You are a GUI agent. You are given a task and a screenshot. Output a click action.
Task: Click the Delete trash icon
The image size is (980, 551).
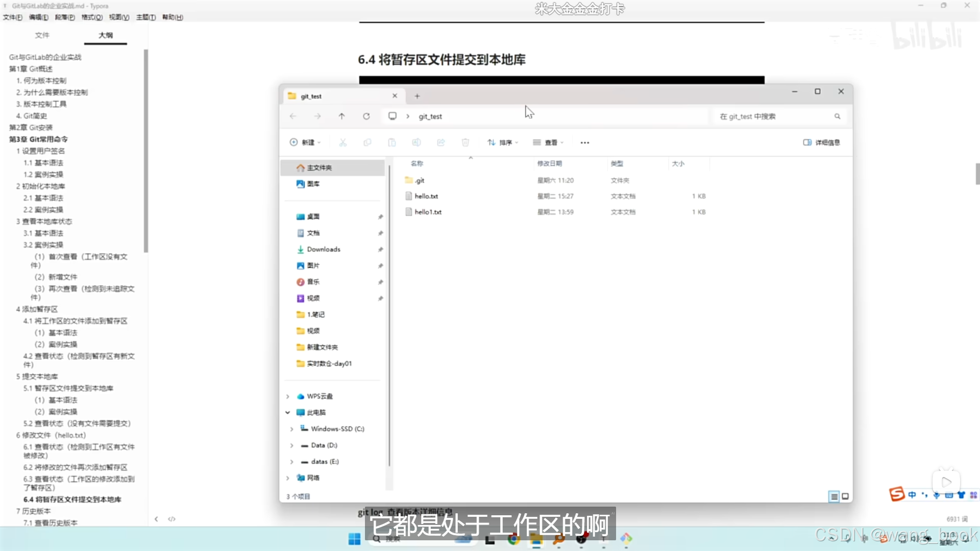point(465,143)
